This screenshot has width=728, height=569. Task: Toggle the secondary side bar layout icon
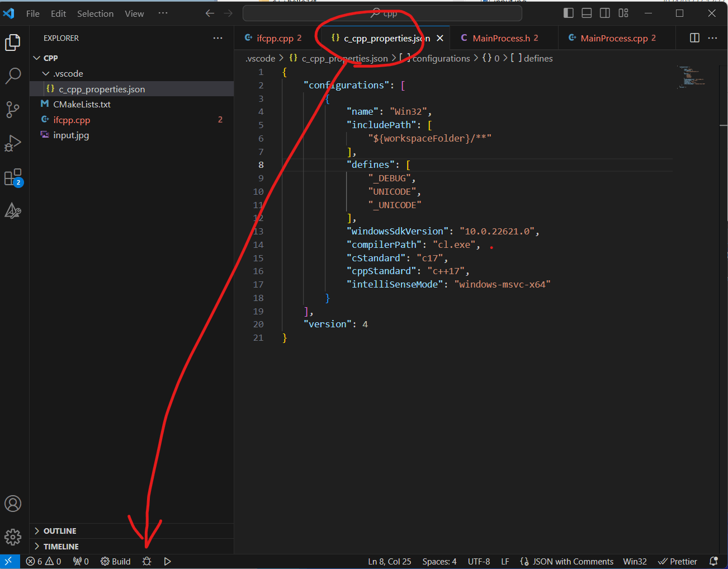605,13
